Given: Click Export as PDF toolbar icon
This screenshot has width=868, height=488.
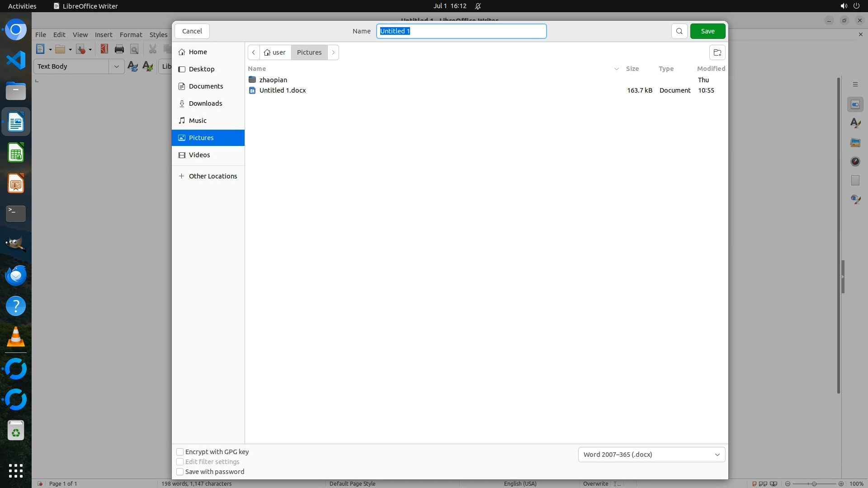Looking at the screenshot, I should tap(104, 49).
